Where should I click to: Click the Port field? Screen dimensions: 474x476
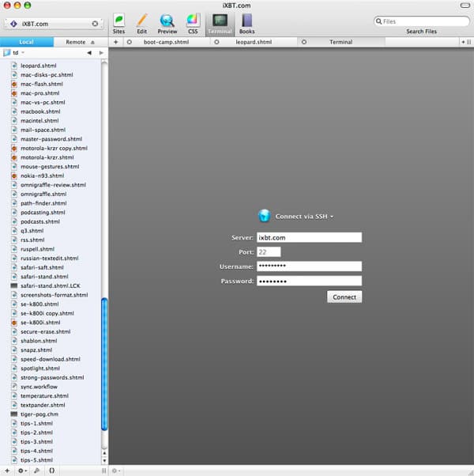click(269, 252)
